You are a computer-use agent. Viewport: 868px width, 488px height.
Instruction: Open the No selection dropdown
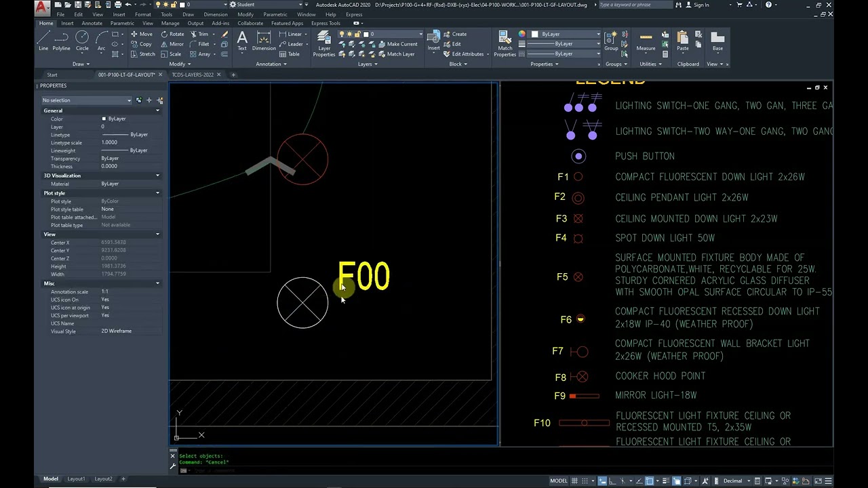[x=86, y=100]
